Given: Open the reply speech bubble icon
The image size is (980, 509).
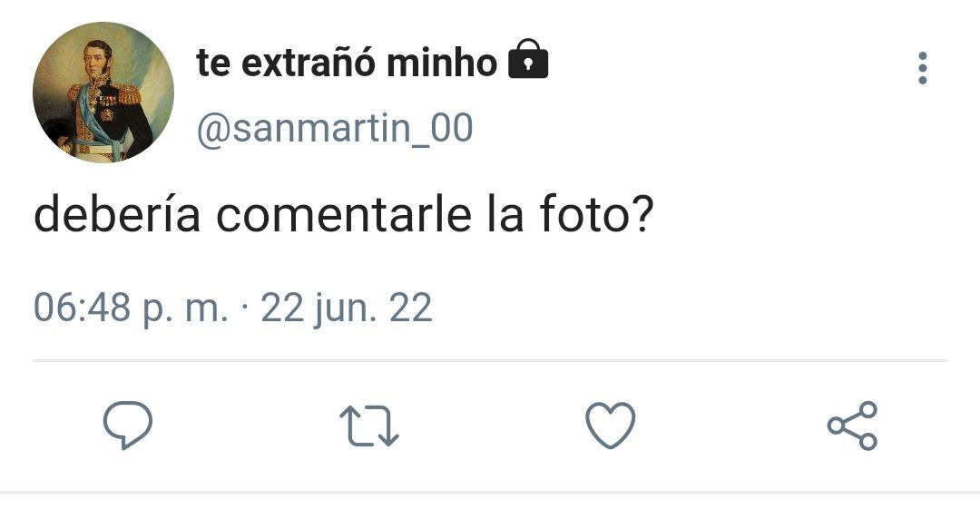Looking at the screenshot, I should pos(128,426).
